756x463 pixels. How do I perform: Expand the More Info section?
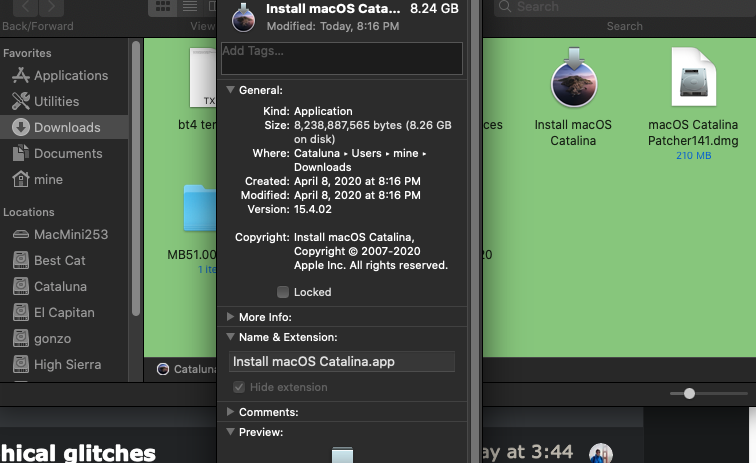(x=230, y=317)
